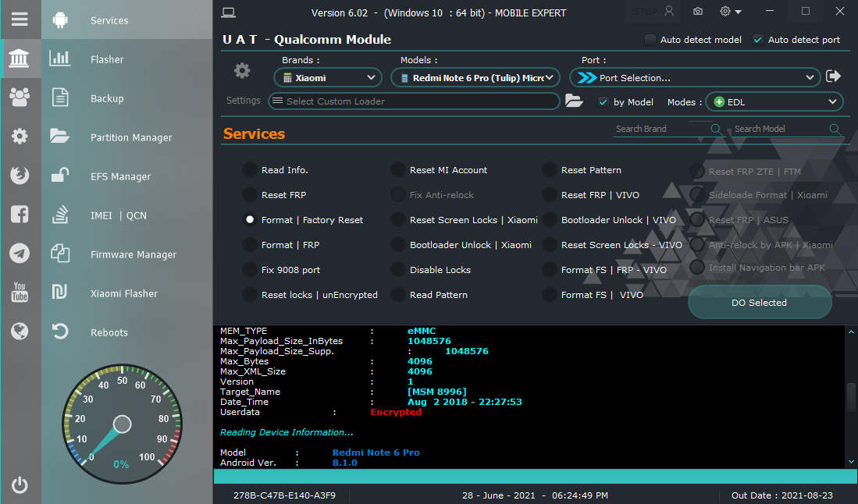Open the EFS Manager menu item
The image size is (858, 504).
tap(120, 176)
